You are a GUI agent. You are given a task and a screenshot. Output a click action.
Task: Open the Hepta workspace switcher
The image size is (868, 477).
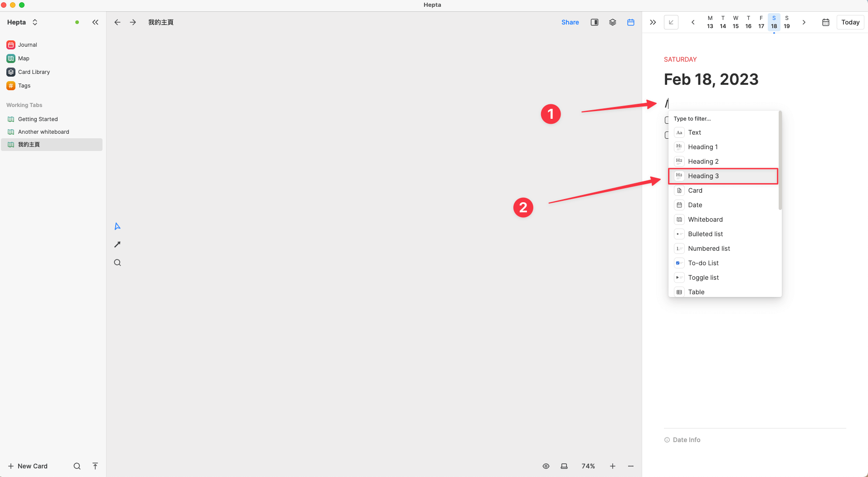(x=23, y=22)
